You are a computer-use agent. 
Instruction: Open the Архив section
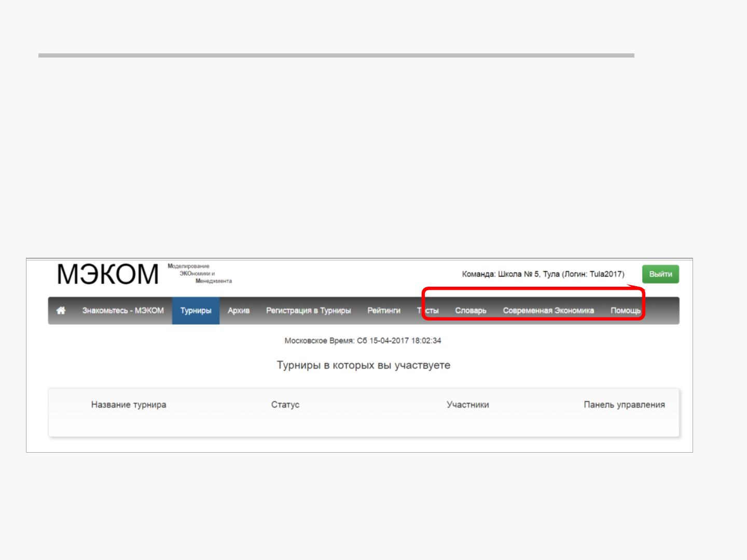click(x=239, y=311)
